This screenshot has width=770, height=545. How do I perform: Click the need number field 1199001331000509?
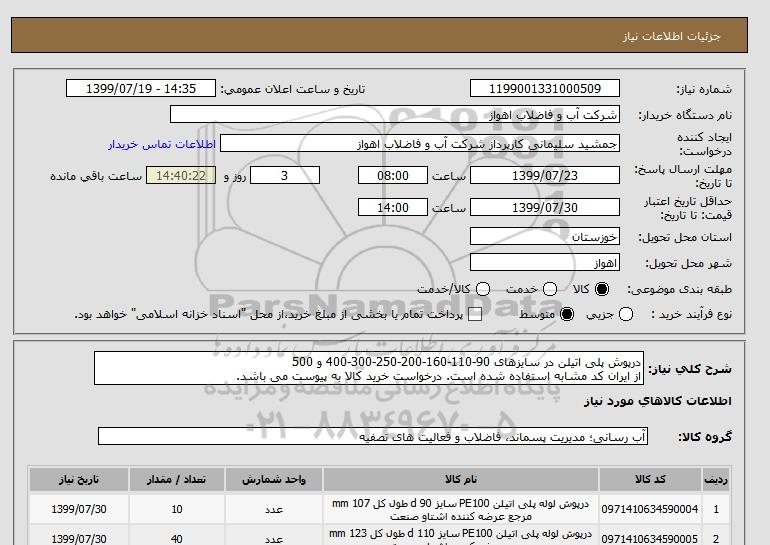click(545, 88)
